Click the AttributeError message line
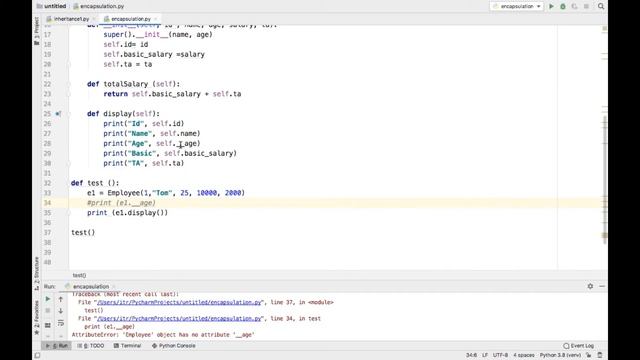This screenshot has width=640, height=360. 163,335
